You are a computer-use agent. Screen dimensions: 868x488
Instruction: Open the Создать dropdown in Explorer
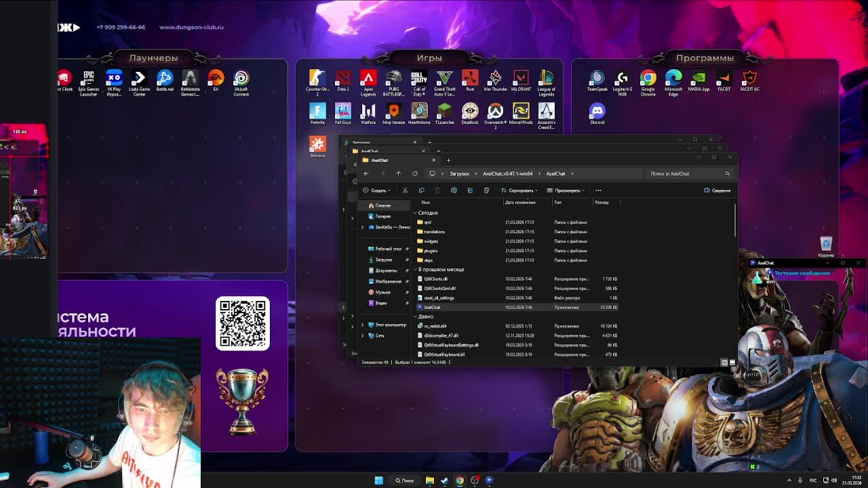377,190
